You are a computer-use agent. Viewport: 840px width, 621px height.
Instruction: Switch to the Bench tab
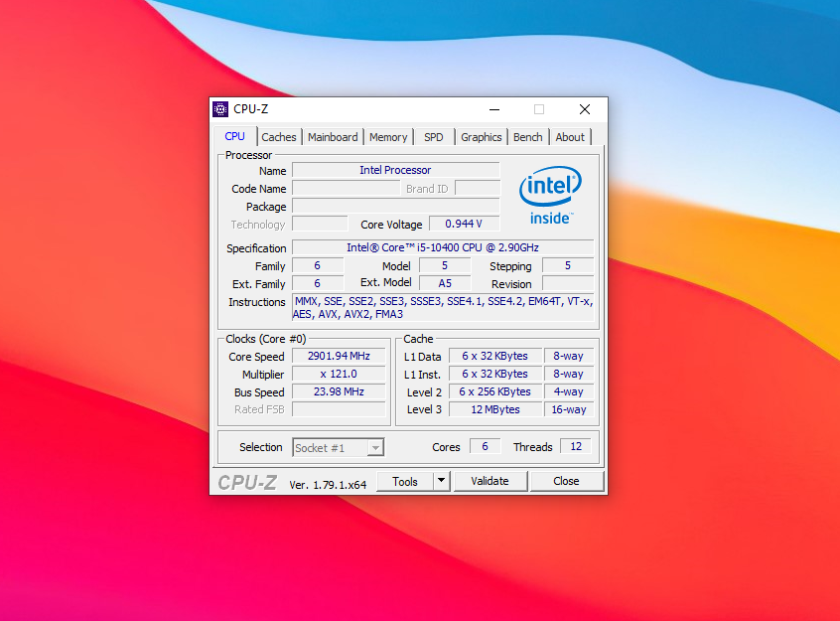pyautogui.click(x=527, y=137)
